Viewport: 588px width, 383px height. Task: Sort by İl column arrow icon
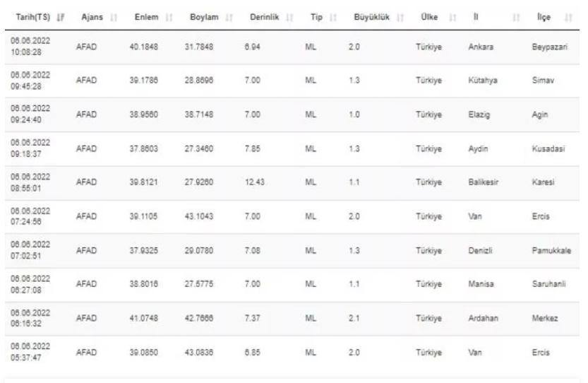(x=516, y=17)
